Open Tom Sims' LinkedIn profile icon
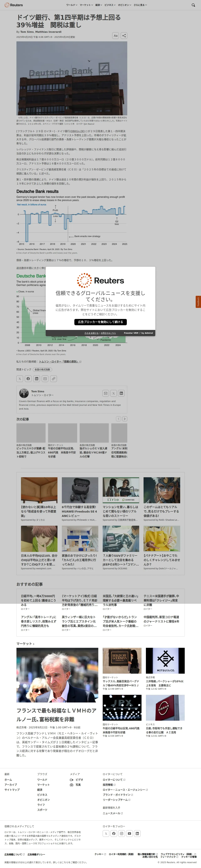The height and width of the screenshot is (868, 201). click(121, 393)
